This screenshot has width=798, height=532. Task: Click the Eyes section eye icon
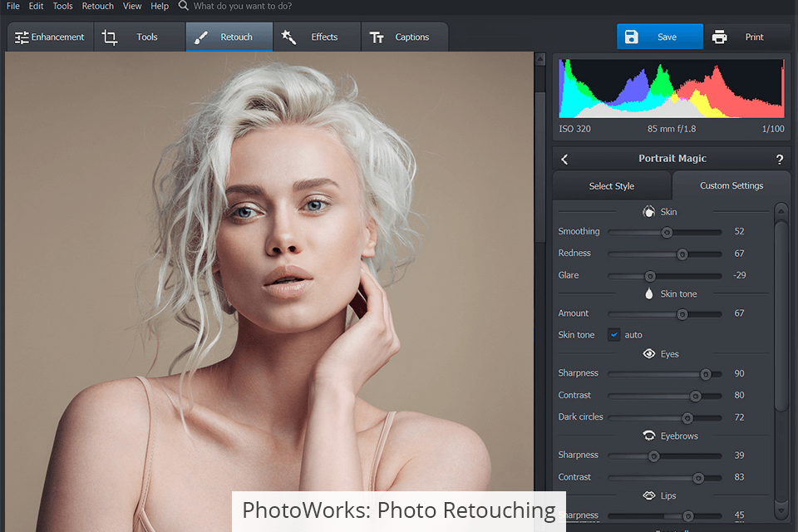(649, 354)
